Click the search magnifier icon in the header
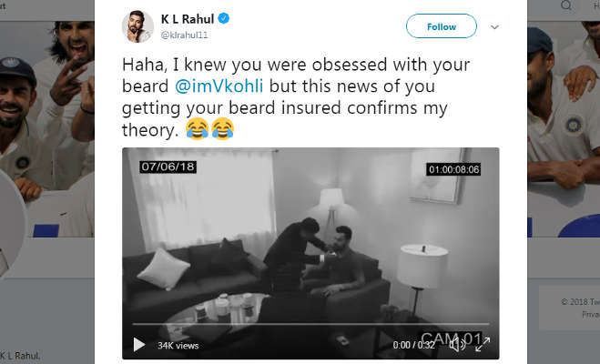The image size is (600, 364). (x=566, y=5)
